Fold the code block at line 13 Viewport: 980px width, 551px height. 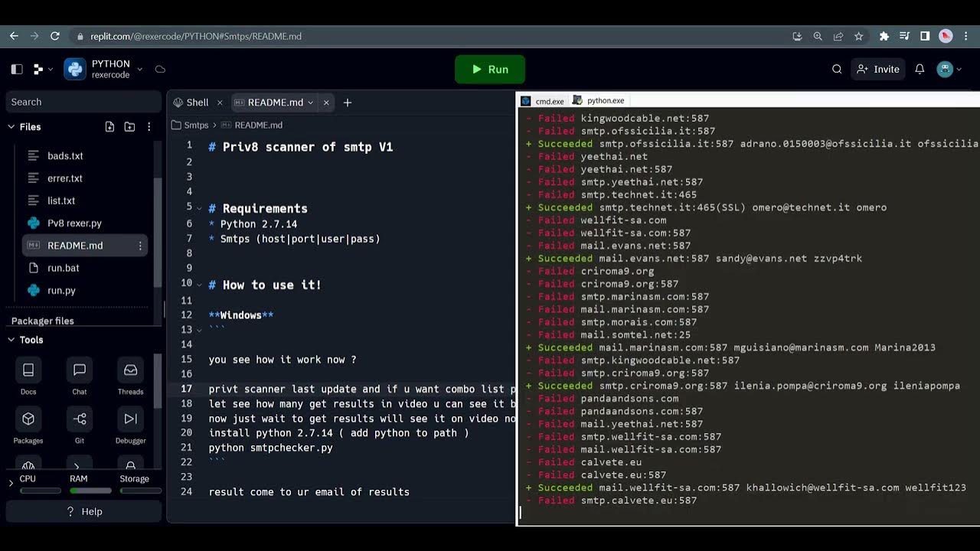(201, 330)
